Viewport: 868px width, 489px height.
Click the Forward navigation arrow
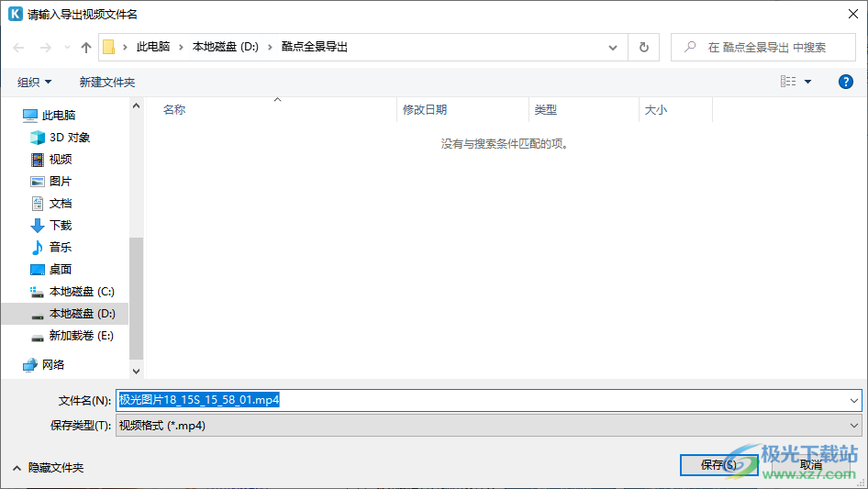(x=45, y=48)
